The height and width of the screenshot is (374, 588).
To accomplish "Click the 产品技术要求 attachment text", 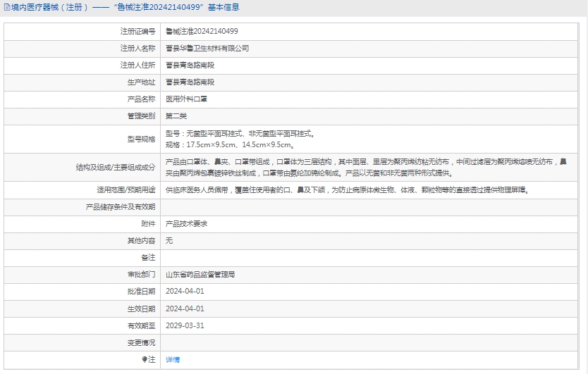I will [186, 223].
